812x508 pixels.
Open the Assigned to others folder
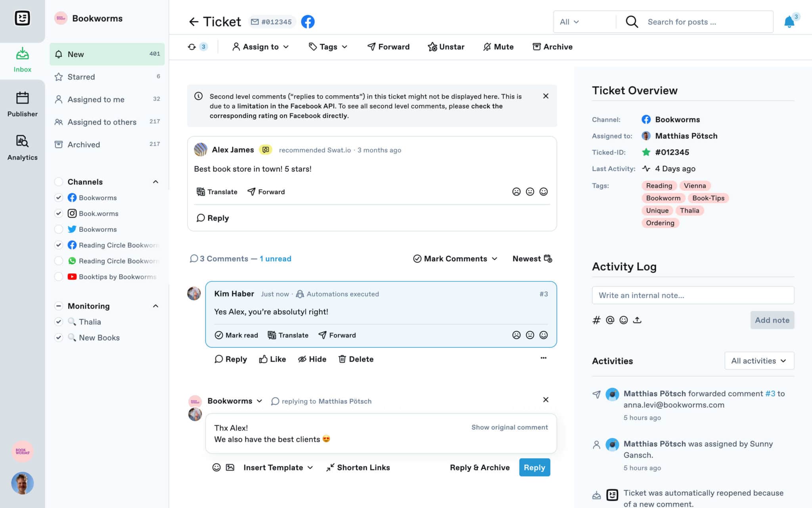click(107, 122)
